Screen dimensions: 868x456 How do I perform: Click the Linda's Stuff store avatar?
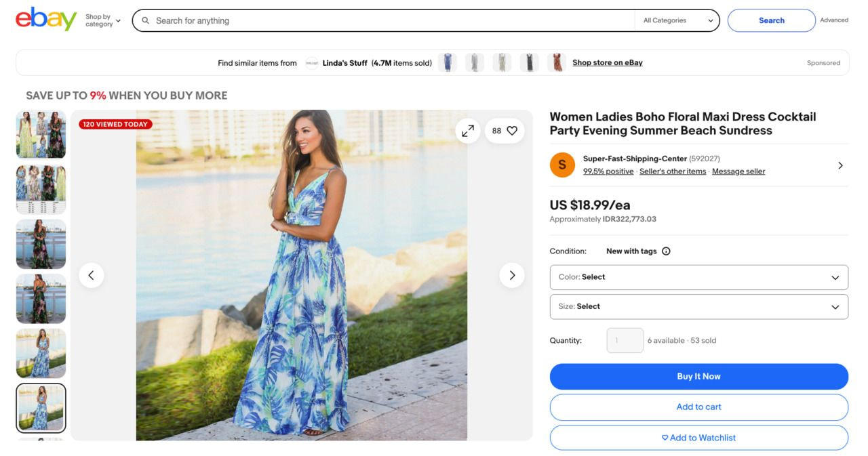click(x=312, y=62)
